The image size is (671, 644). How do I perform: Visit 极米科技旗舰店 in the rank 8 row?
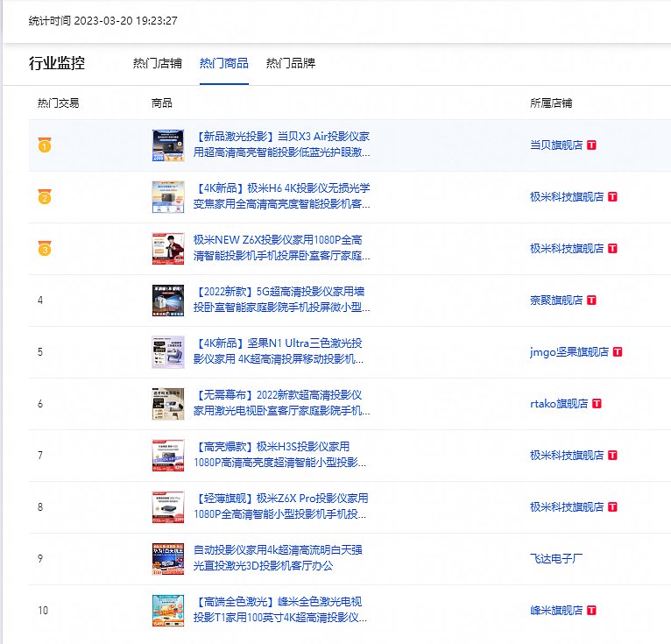point(567,507)
